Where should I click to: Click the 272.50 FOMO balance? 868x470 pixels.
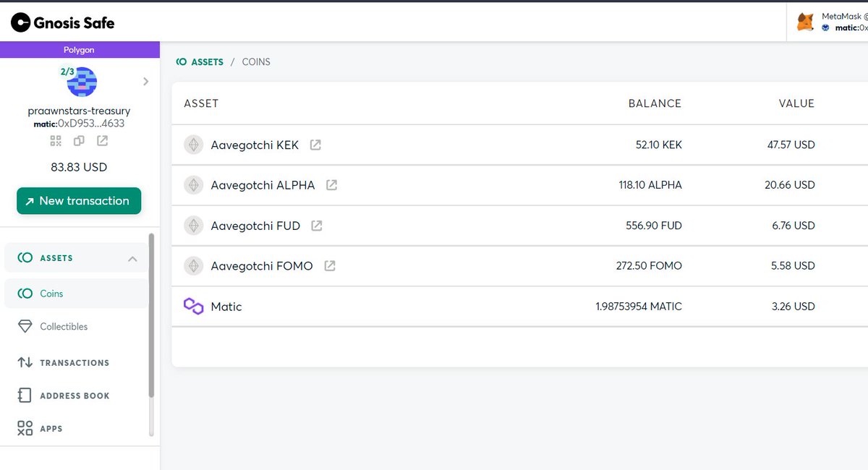pyautogui.click(x=649, y=266)
